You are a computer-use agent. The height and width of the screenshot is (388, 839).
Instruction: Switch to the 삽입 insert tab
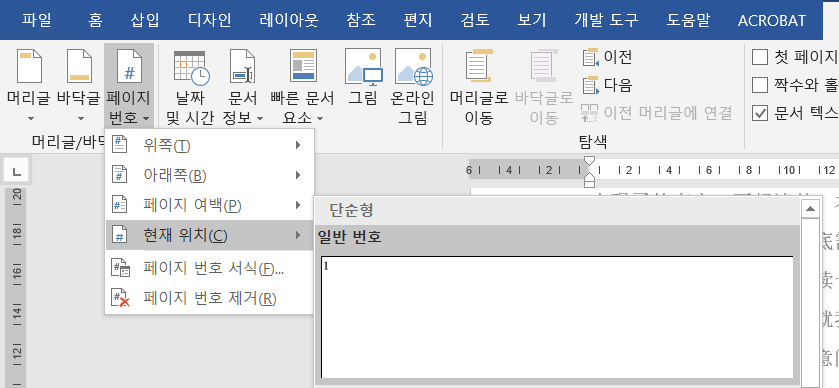click(144, 20)
